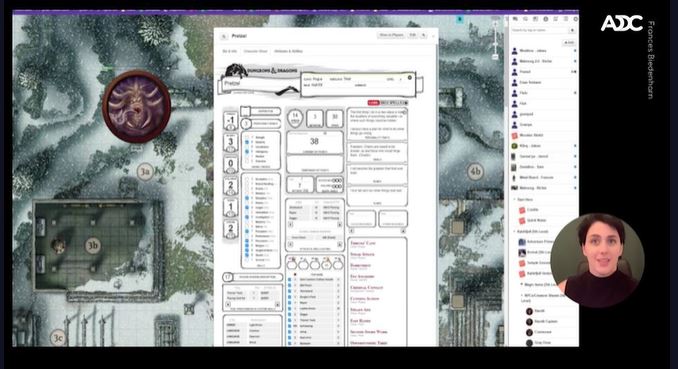Click the filter icon beside journal search

pos(572,30)
